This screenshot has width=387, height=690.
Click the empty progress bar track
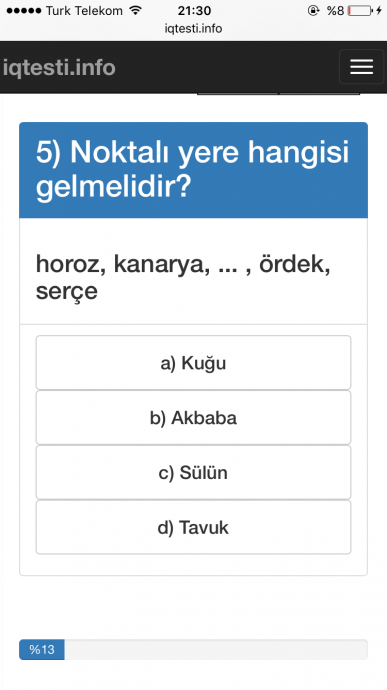(216, 650)
